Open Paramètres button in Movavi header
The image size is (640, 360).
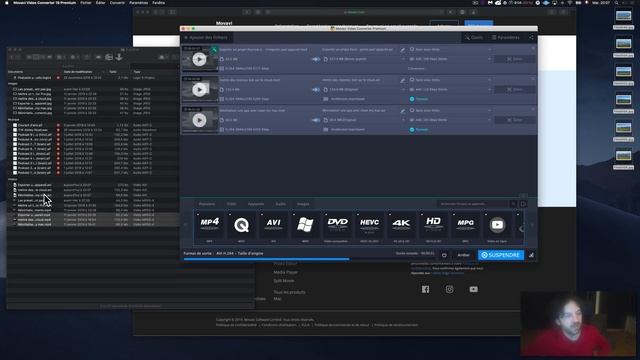point(506,38)
